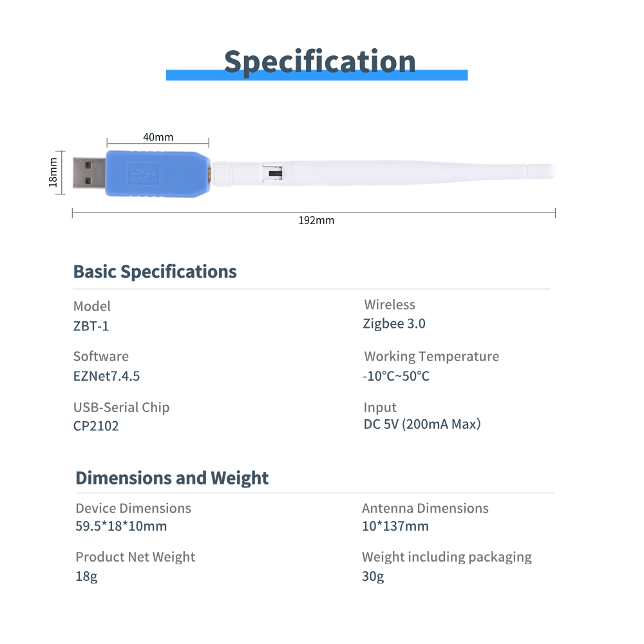The image size is (644, 644).
Task: Select the 192mm total length label
Action: [316, 220]
